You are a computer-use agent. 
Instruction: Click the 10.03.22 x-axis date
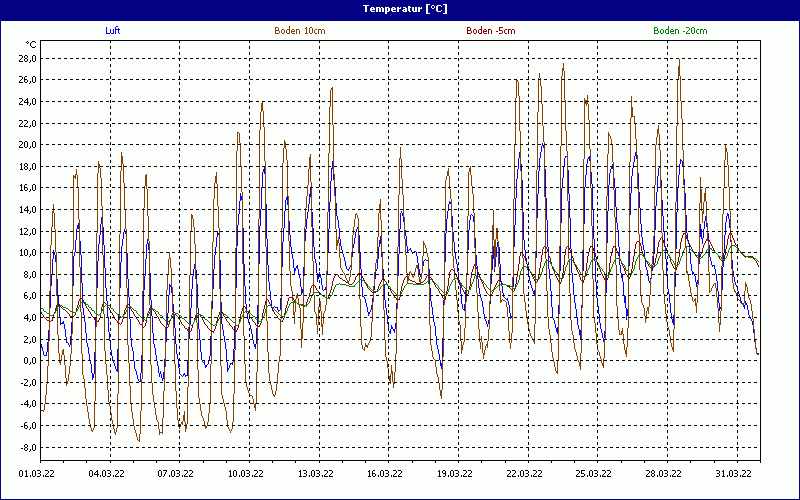point(246,474)
